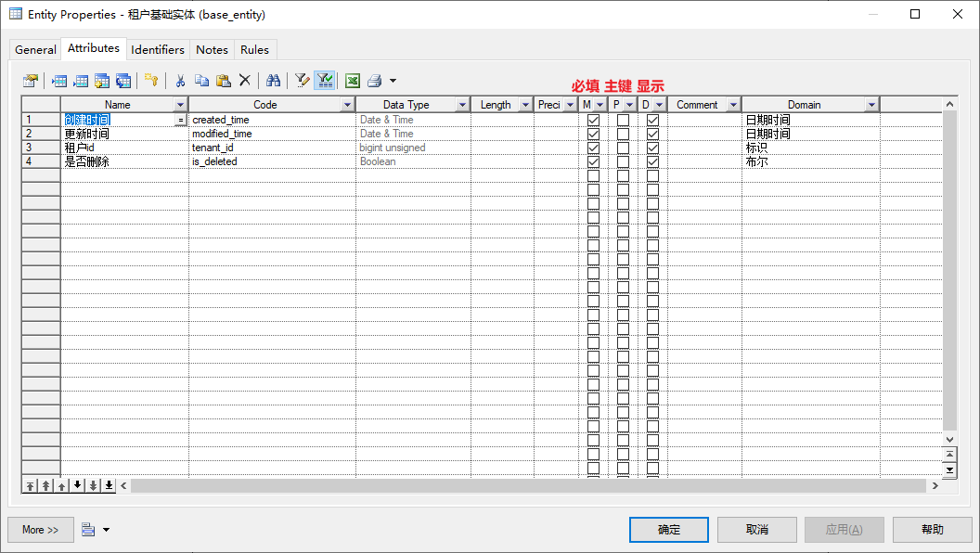
Task: Toggle P checkbox for is_deleted row
Action: pos(623,161)
